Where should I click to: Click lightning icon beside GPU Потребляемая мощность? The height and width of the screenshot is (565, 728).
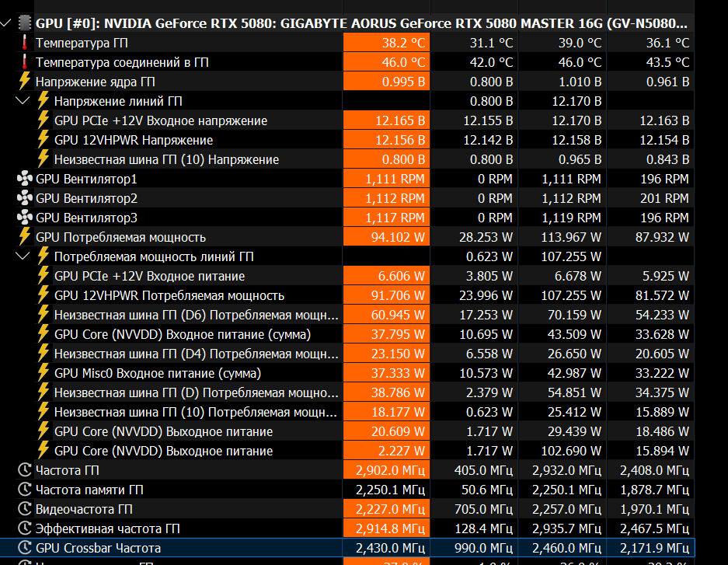[25, 237]
